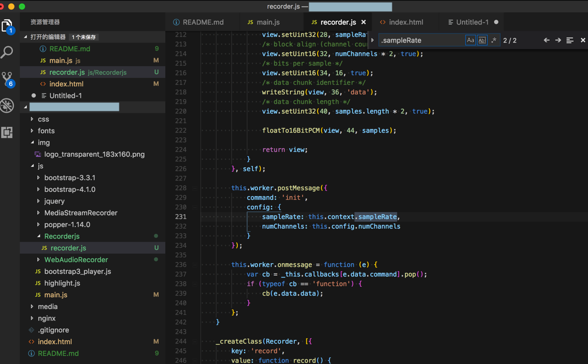Toggle regular expression search option

tap(494, 41)
